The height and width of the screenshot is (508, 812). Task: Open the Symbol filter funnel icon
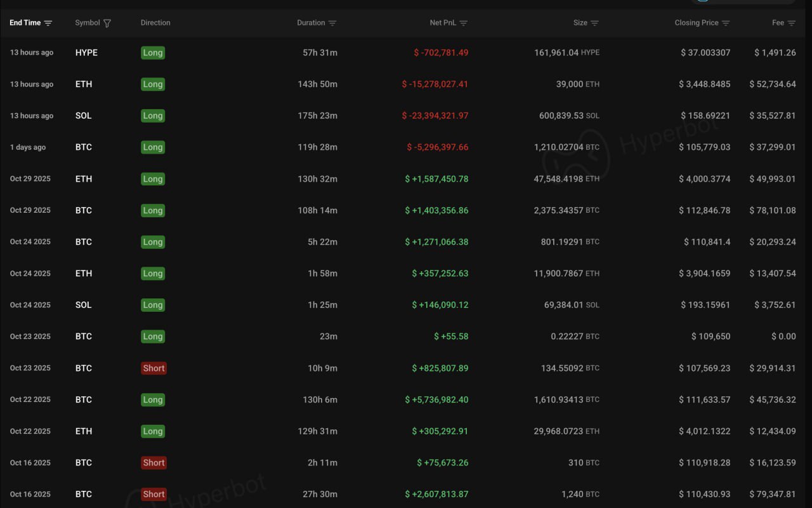107,23
